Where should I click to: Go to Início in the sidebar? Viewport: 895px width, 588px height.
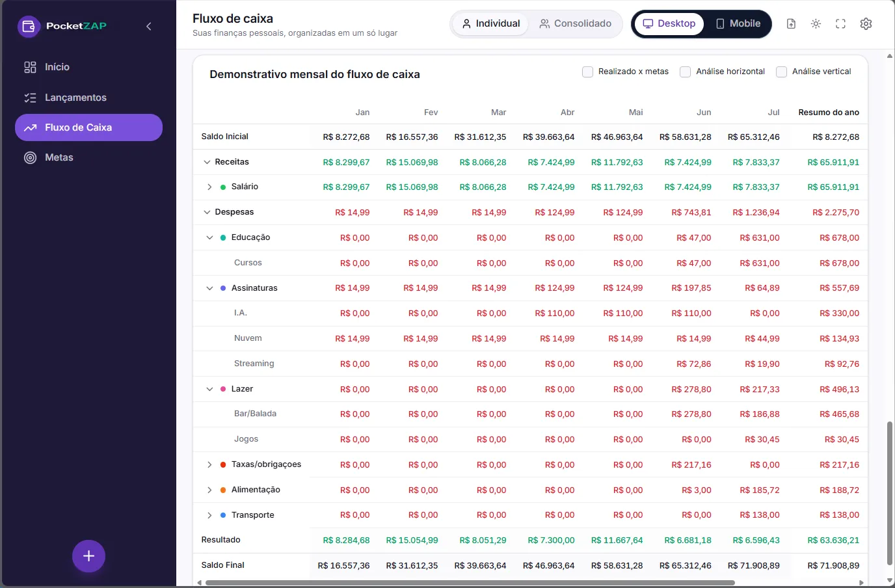pyautogui.click(x=88, y=67)
